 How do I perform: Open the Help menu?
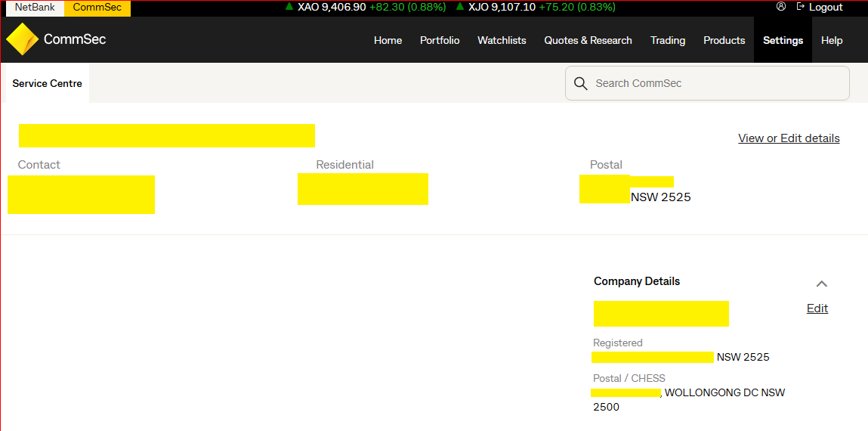[832, 40]
